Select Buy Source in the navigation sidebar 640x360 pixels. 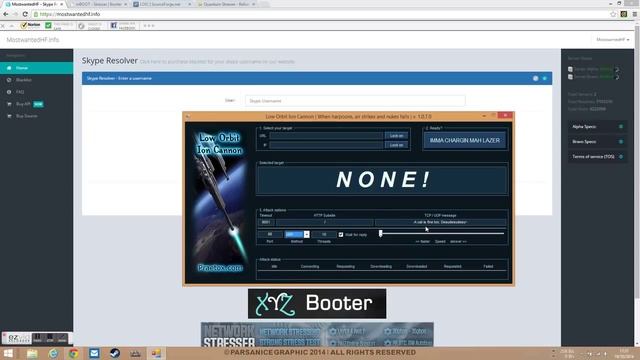click(36, 116)
